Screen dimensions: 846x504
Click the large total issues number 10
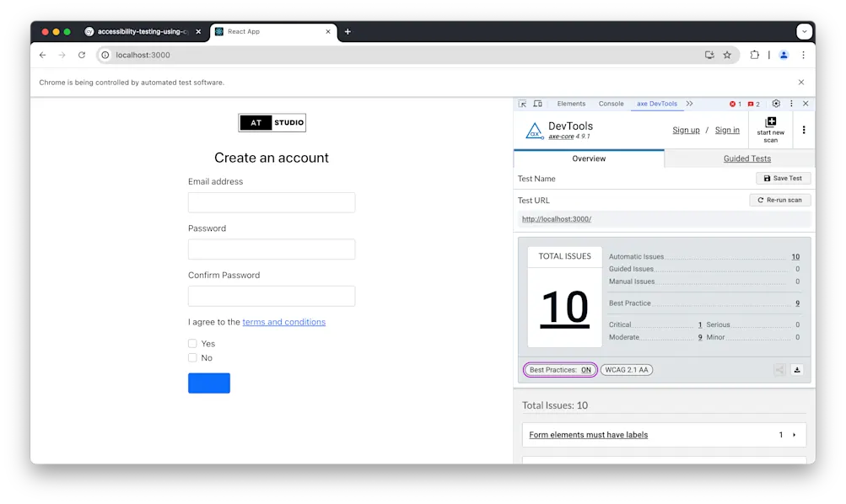[564, 308]
